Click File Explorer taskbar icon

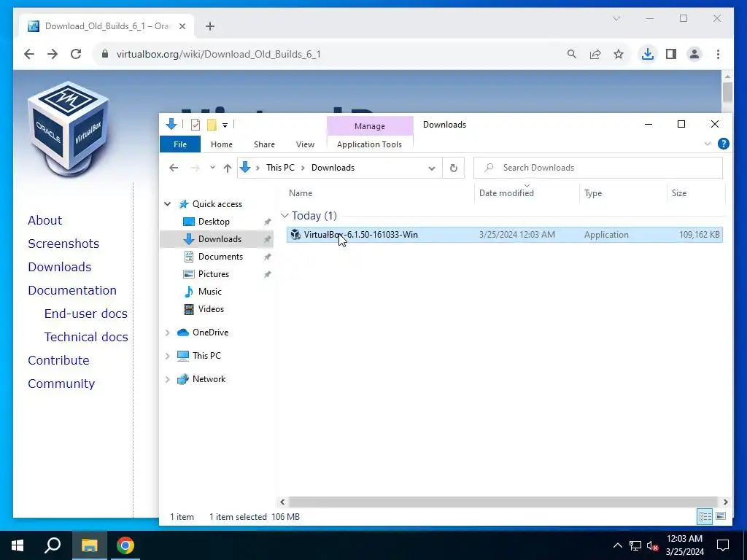tap(89, 545)
